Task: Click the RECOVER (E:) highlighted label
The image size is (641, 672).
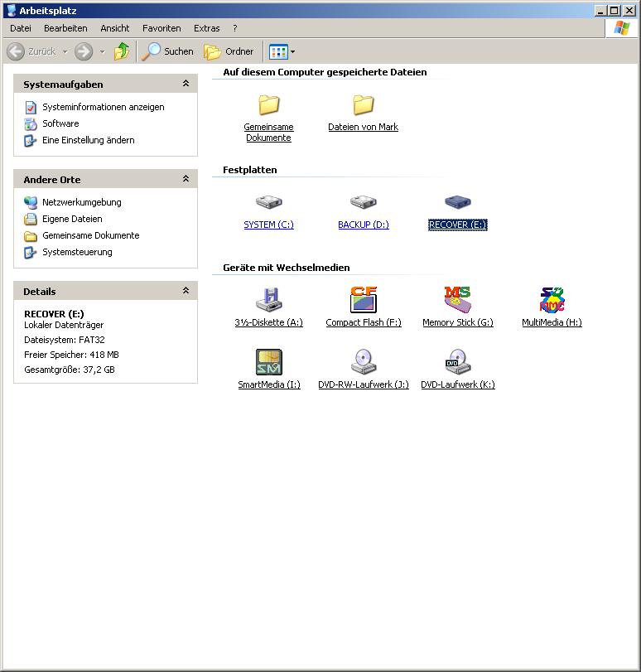Action: pyautogui.click(x=458, y=225)
